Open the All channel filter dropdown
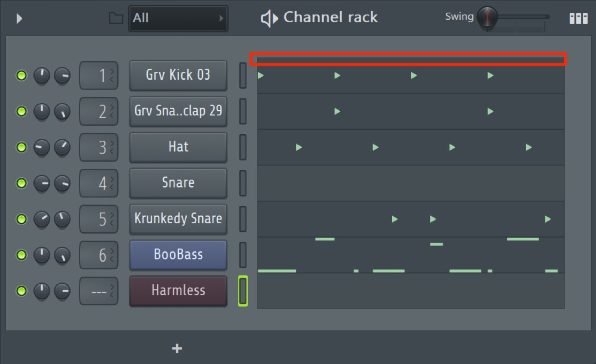 click(178, 18)
